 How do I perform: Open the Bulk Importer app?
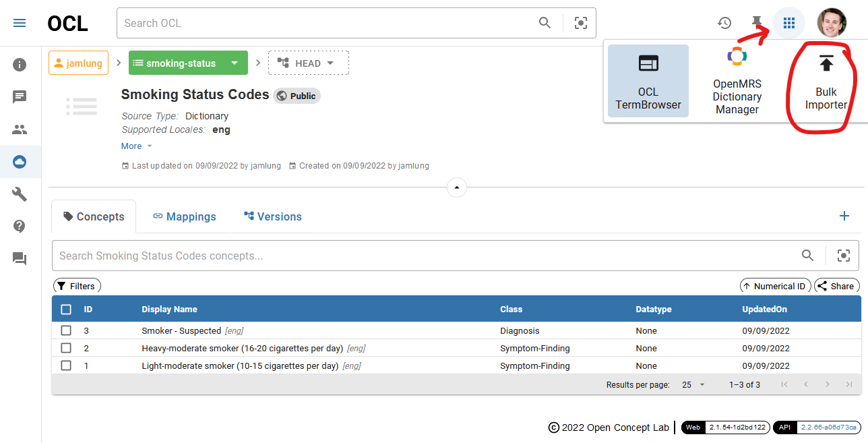(x=826, y=84)
